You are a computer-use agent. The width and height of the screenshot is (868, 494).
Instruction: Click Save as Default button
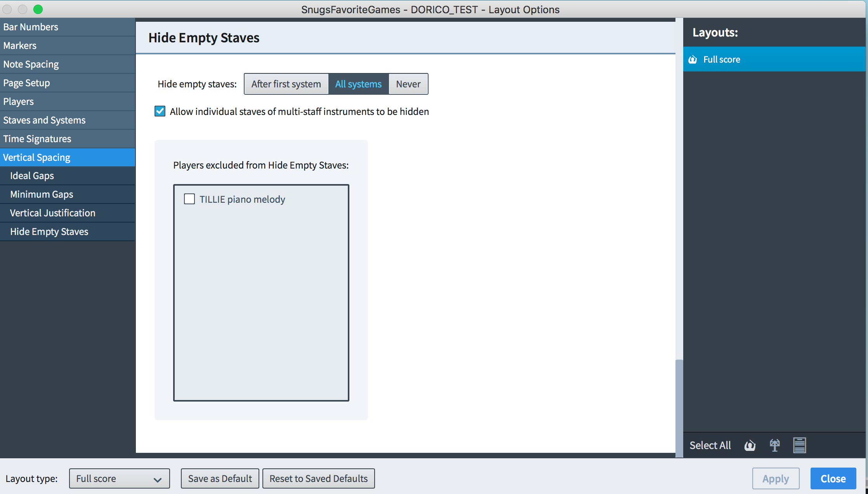point(220,478)
